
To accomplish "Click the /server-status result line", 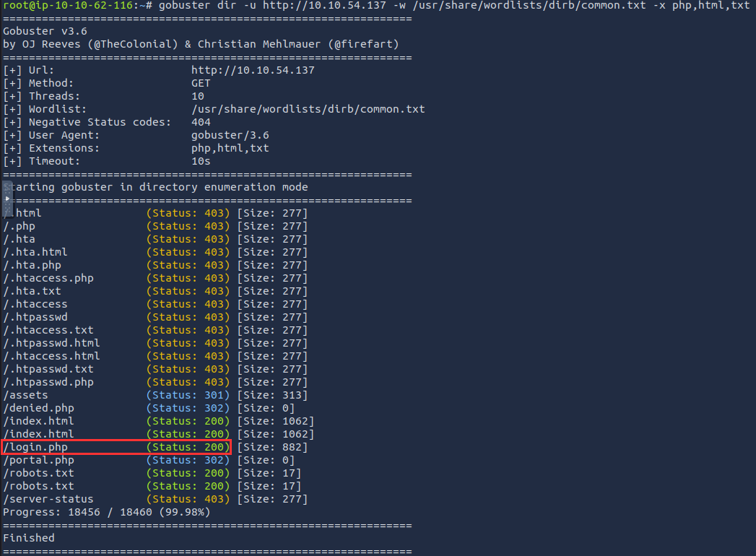I will 48,499.
